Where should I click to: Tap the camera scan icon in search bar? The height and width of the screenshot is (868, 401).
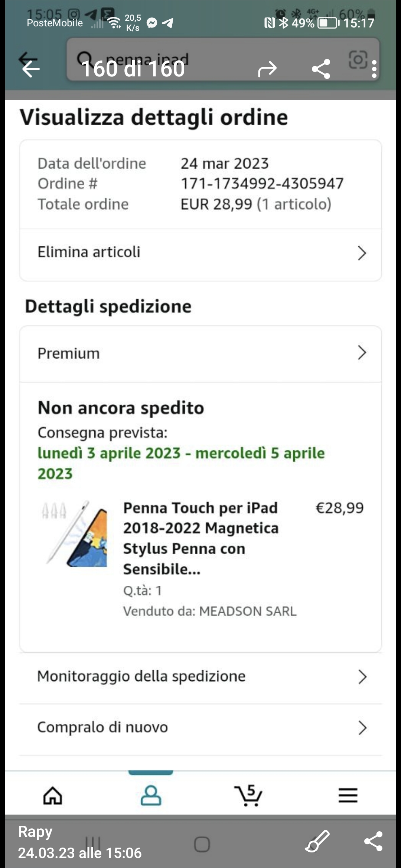coord(358,59)
